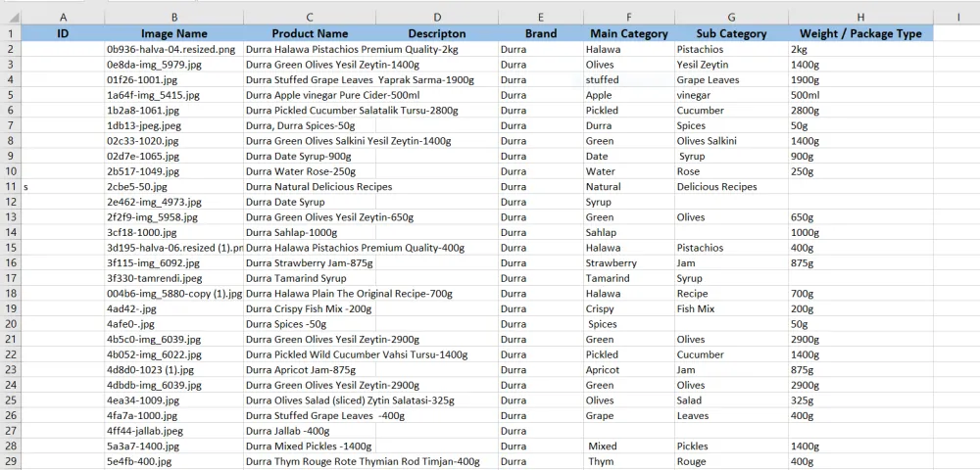Image resolution: width=980 pixels, height=470 pixels.
Task: Select '2800g' weight cell
Action: (x=860, y=111)
